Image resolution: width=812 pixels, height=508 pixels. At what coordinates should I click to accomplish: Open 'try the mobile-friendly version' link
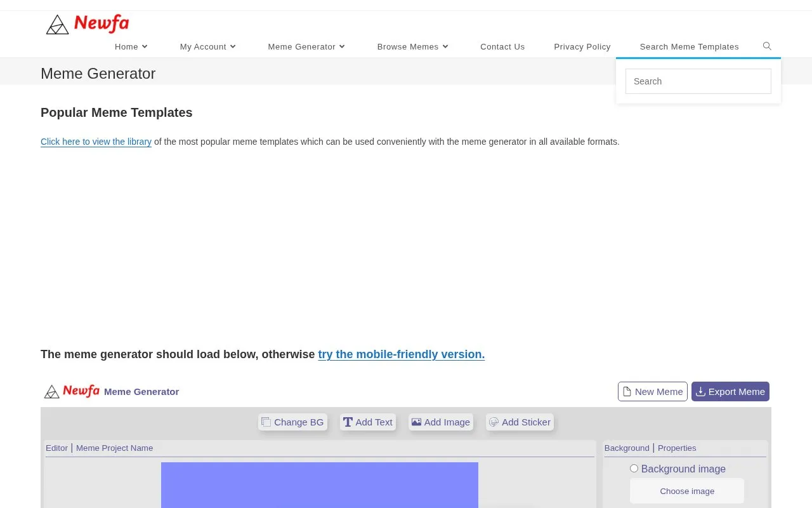(402, 354)
